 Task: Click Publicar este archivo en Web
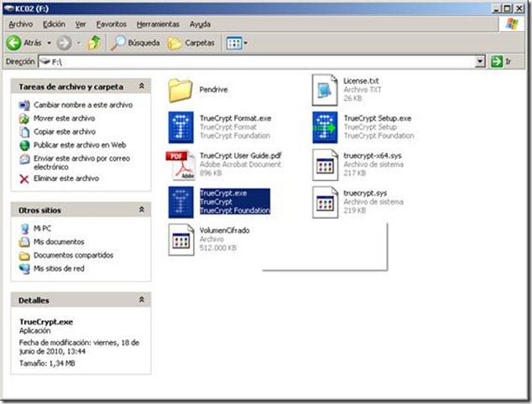click(80, 145)
